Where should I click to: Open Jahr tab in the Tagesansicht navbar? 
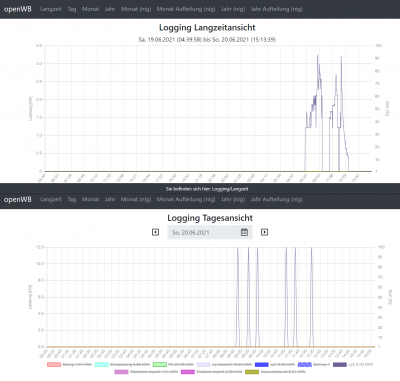pyautogui.click(x=110, y=199)
